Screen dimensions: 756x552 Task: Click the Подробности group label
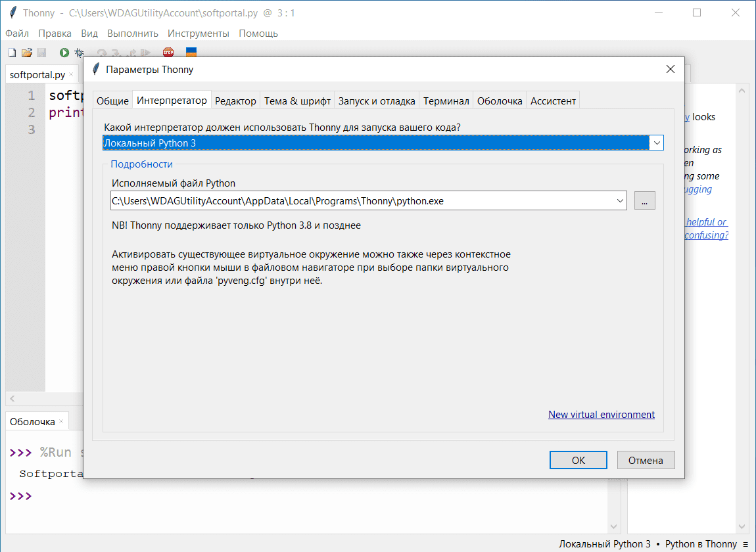(141, 164)
